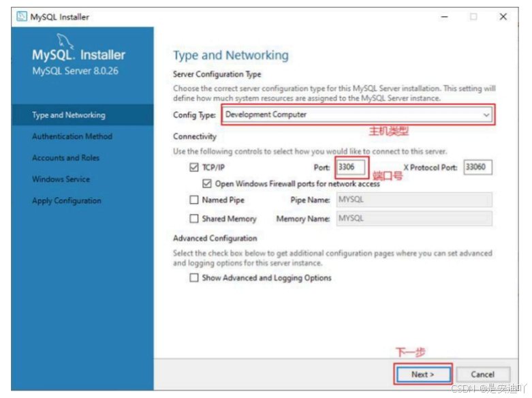Screen dimensions: 532x398
Task: Click the Server Configuration Type label
Action: pos(217,74)
